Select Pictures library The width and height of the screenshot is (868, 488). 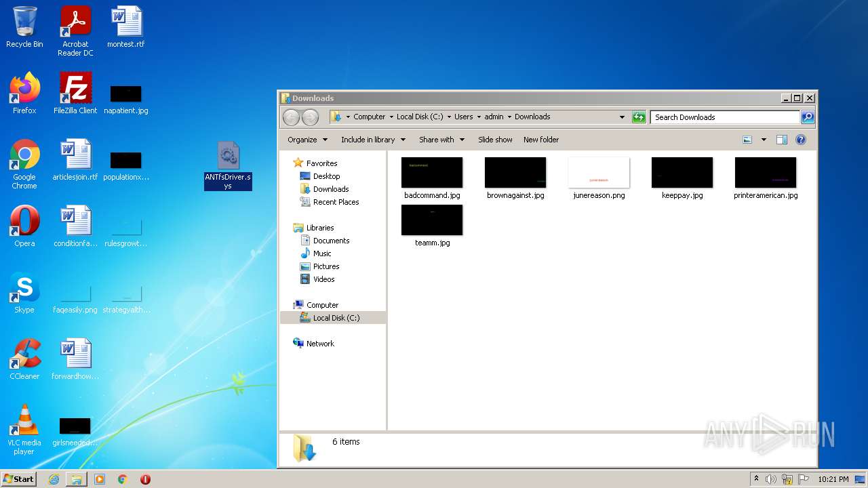click(326, 266)
